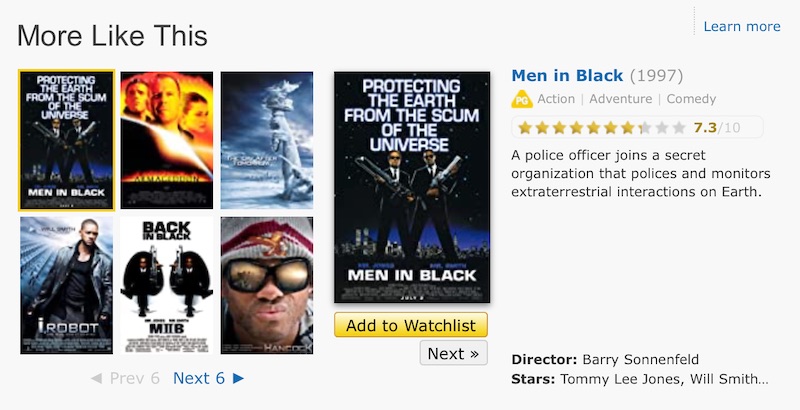Select the Hancock poster thumbnail
The height and width of the screenshot is (410, 800).
pyautogui.click(x=266, y=285)
